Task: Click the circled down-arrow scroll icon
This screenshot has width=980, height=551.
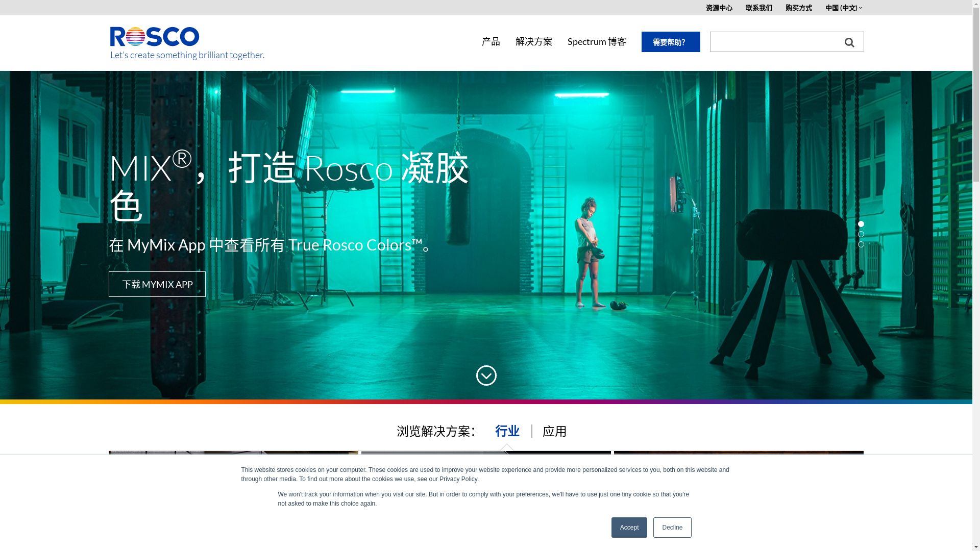Action: coord(486,375)
